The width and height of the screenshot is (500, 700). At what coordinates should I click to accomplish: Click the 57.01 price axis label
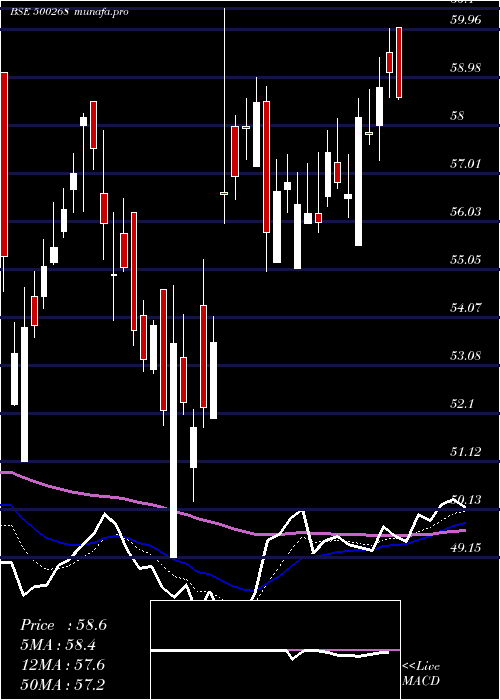[x=466, y=163]
